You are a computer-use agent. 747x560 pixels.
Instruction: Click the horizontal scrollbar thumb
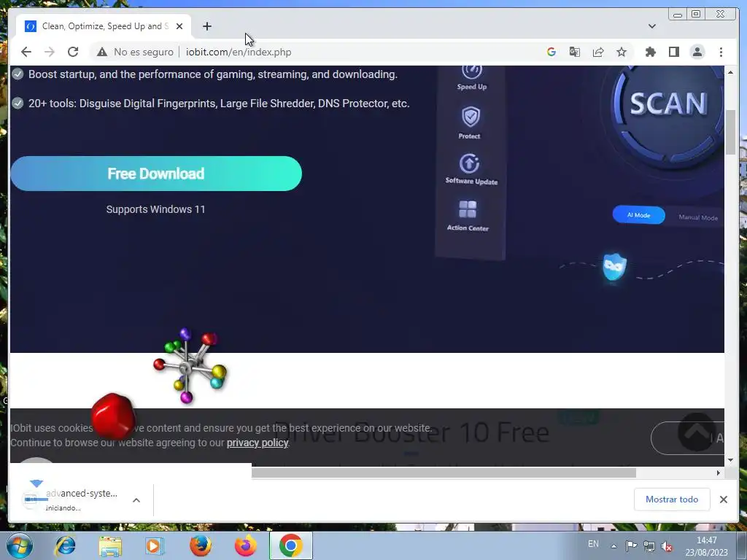pyautogui.click(x=444, y=472)
